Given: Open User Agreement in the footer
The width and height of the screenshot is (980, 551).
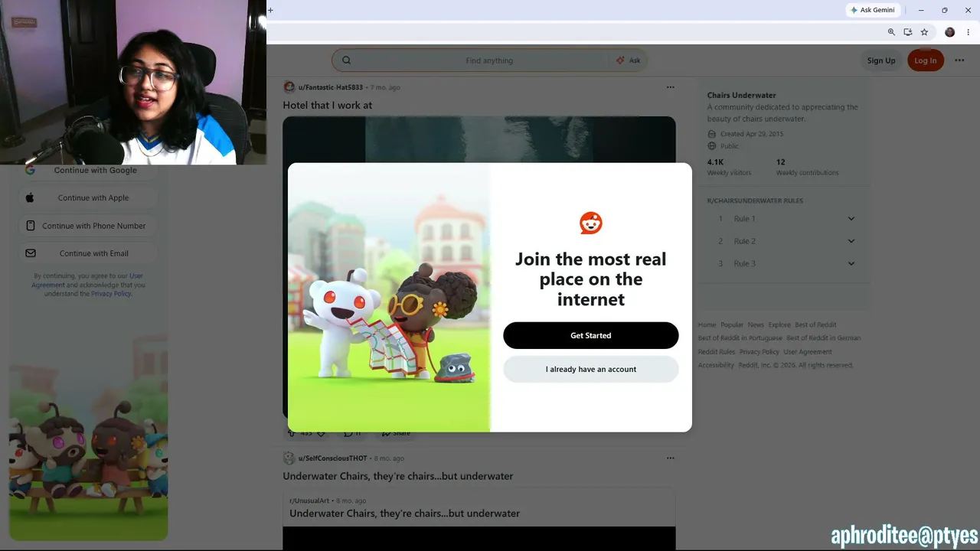Looking at the screenshot, I should tap(808, 352).
